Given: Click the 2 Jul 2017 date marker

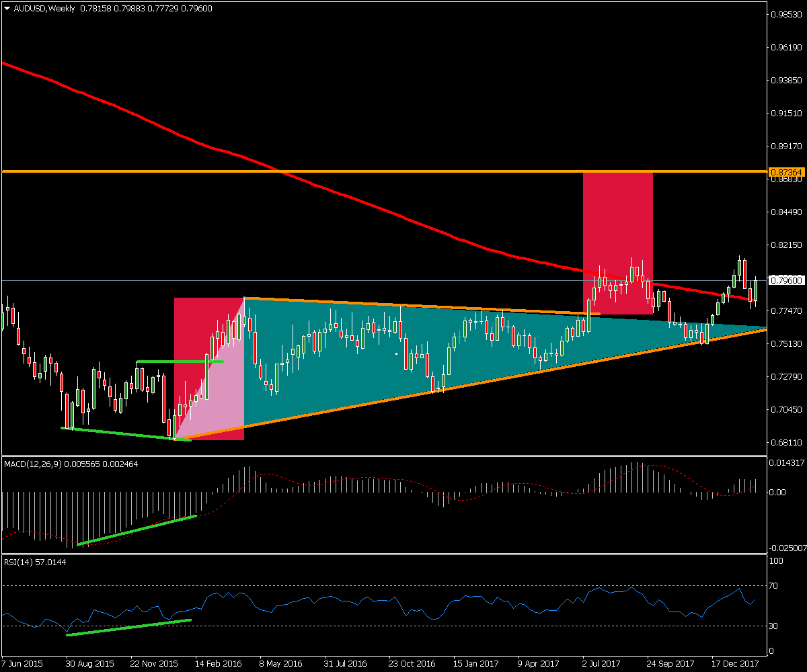Looking at the screenshot, I should click(x=601, y=663).
